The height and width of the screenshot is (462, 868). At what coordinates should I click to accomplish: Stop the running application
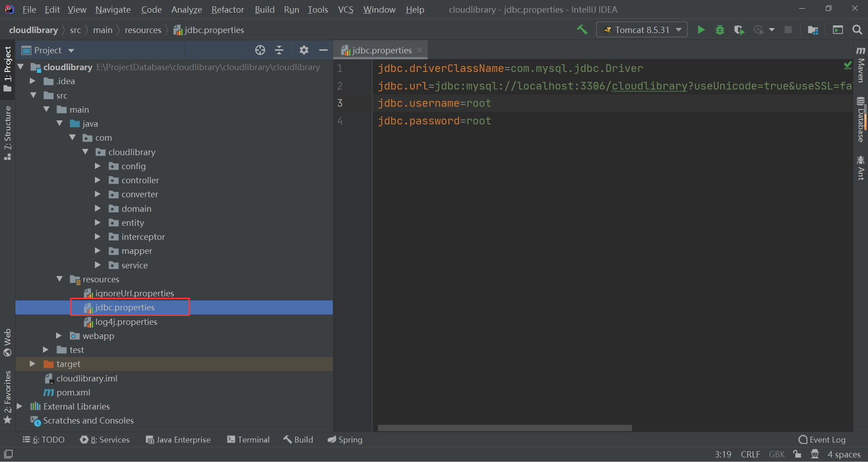tap(788, 29)
